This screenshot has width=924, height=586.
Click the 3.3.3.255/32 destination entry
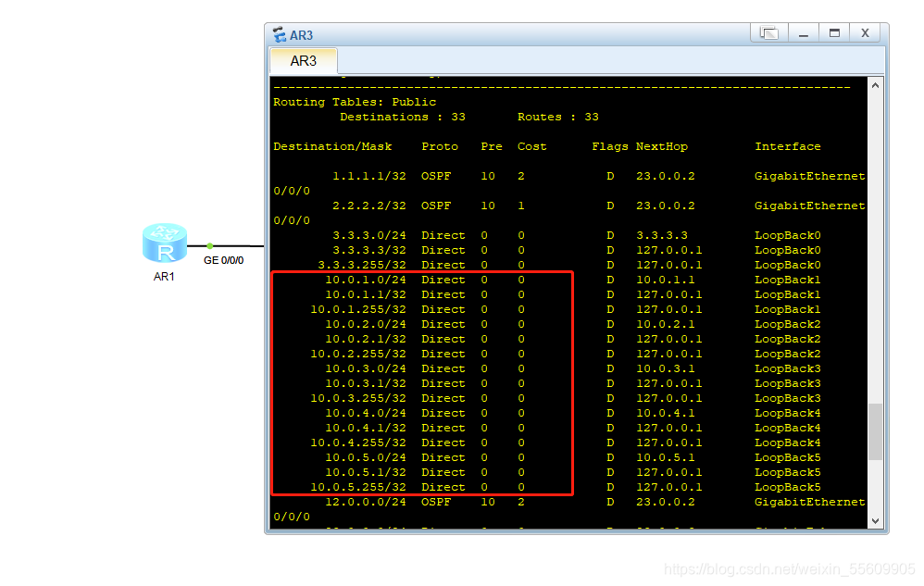(x=362, y=265)
